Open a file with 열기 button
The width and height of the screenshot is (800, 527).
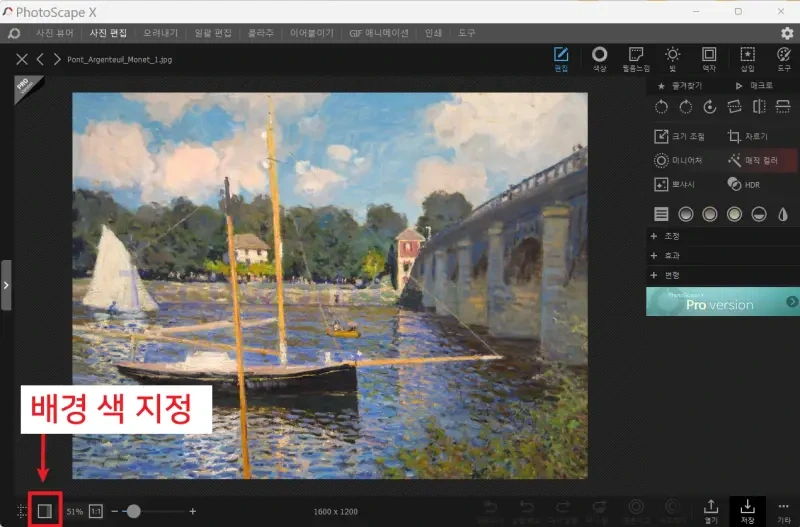click(x=711, y=511)
